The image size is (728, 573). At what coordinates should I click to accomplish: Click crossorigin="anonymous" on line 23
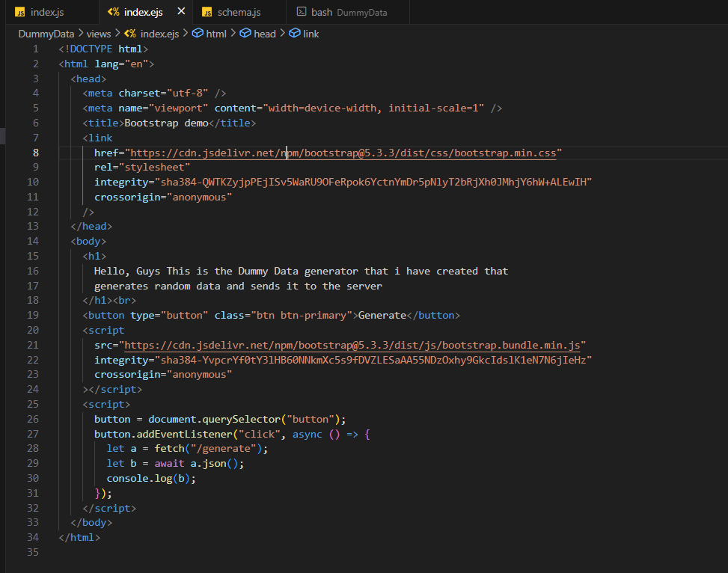coord(163,374)
